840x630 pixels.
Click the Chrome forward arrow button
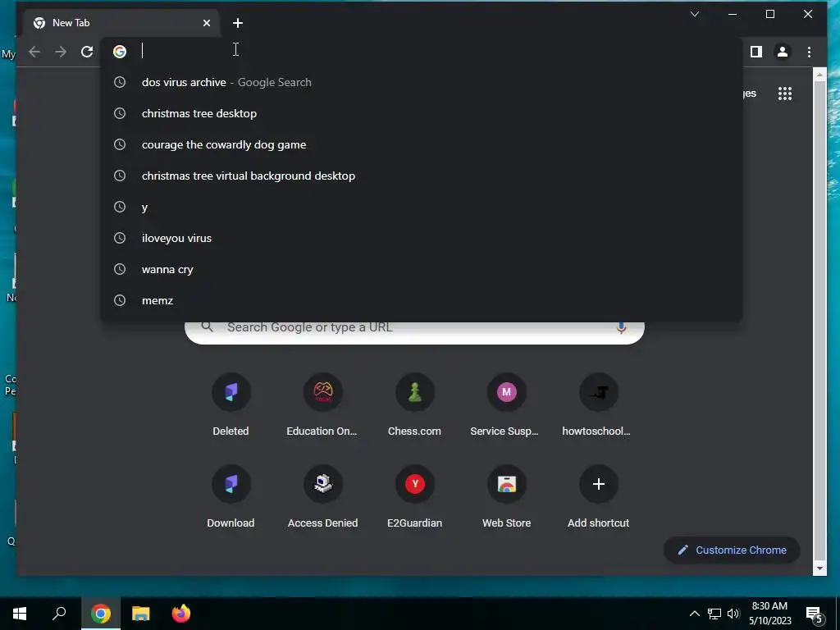point(61,52)
